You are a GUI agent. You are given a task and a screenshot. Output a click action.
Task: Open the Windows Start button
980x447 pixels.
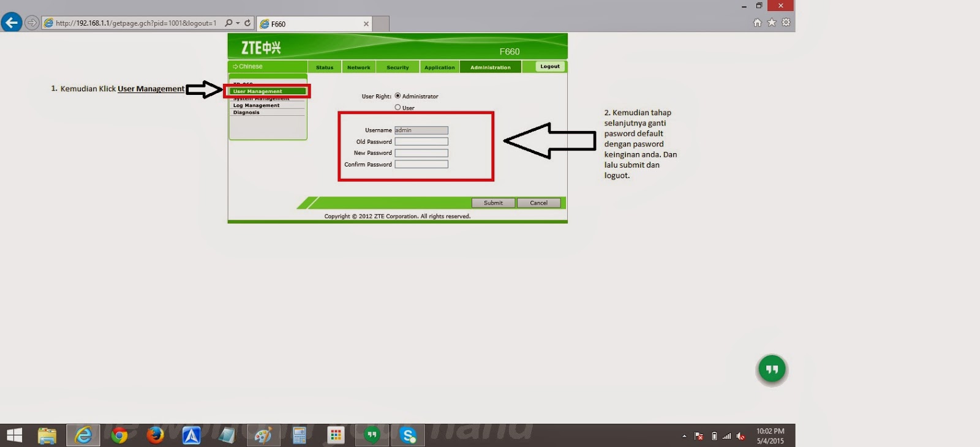coord(14,435)
